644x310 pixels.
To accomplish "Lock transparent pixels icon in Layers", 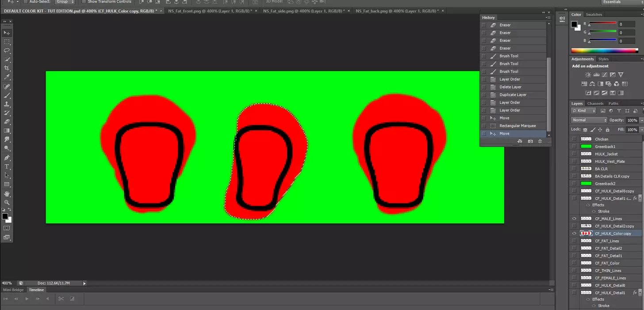I will pyautogui.click(x=585, y=130).
